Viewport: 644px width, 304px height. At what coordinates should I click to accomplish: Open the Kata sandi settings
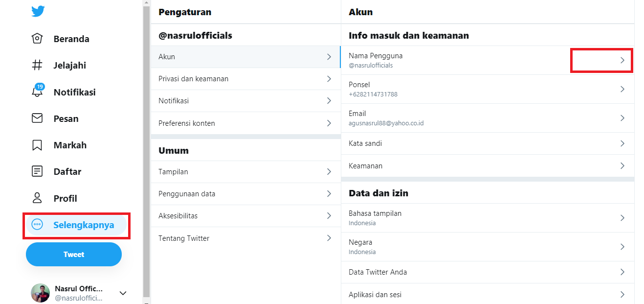coord(488,143)
